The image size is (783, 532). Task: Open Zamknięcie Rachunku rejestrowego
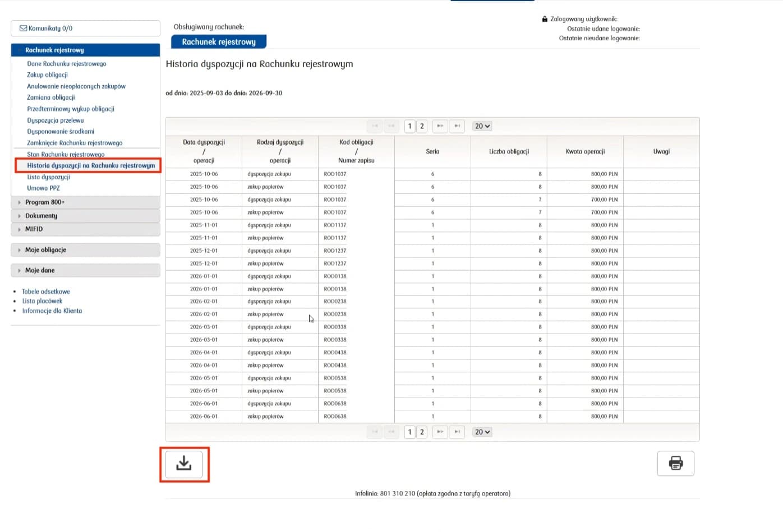75,143
